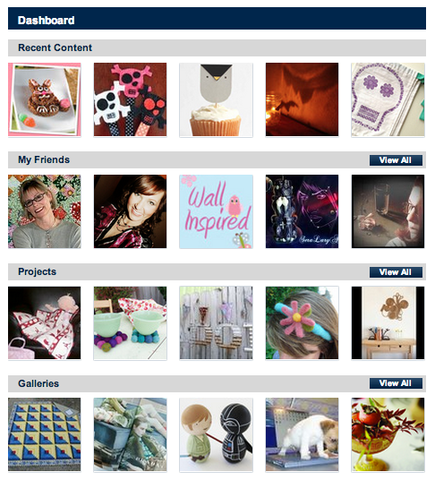435x481 pixels.
Task: Open the owl cupcake topper thumbnail
Action: [x=216, y=100]
